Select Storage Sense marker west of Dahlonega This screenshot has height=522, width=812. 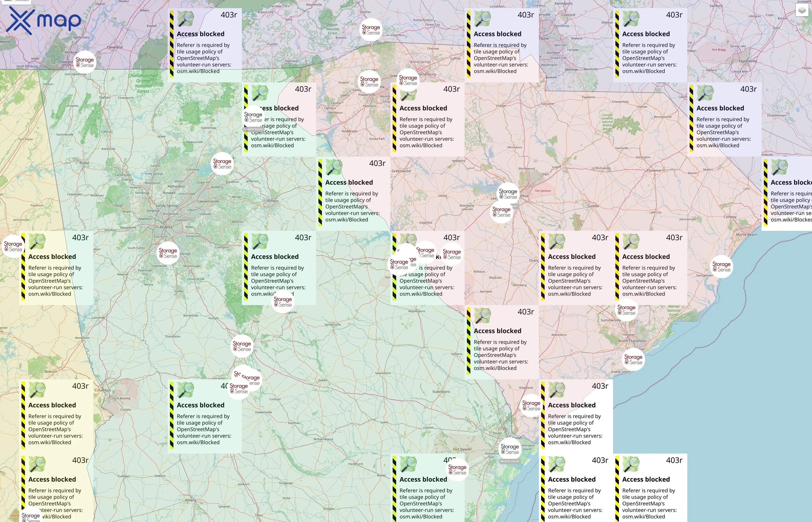253,117
